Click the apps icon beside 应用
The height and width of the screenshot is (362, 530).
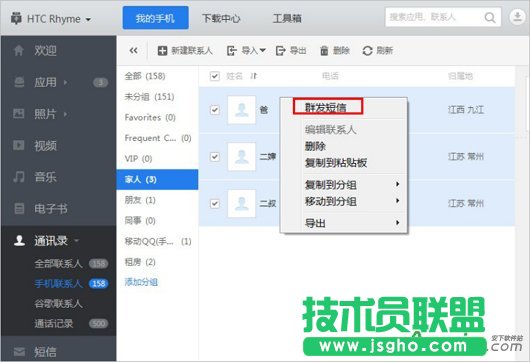pos(19,82)
